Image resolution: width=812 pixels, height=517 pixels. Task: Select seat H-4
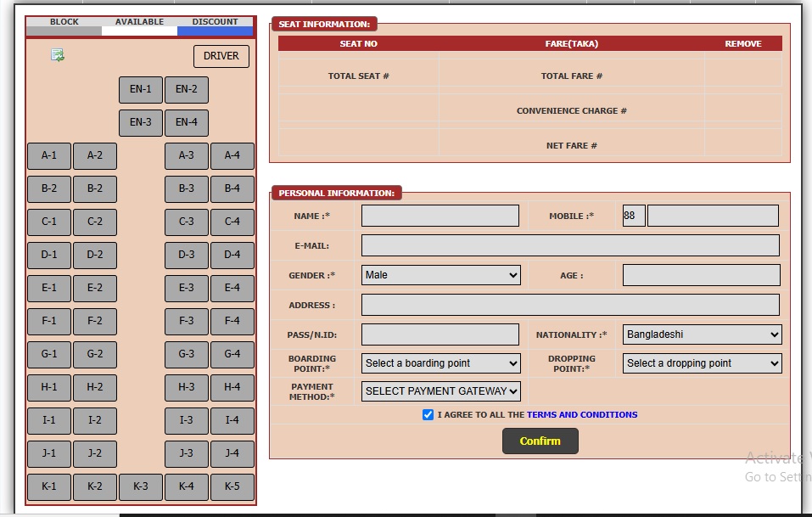[232, 388]
